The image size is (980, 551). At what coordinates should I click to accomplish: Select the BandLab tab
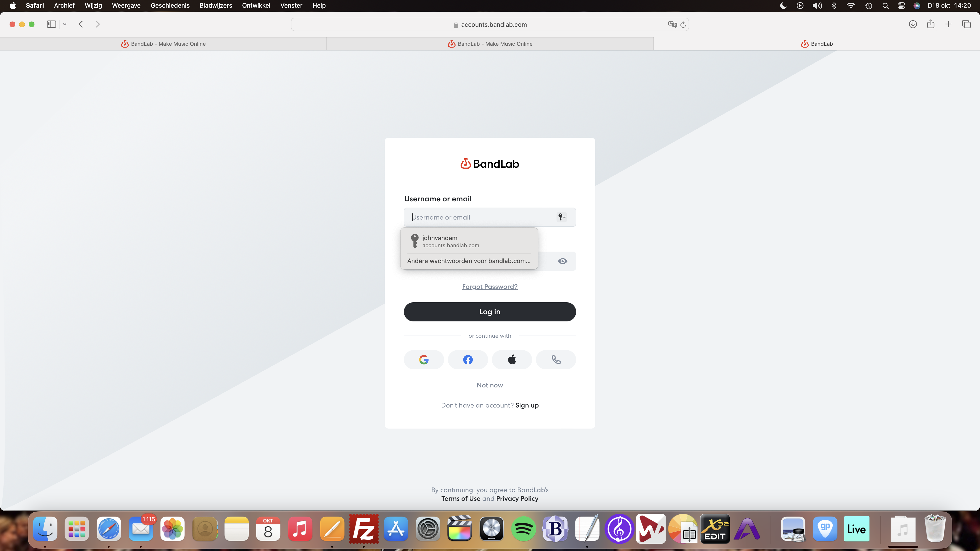(x=817, y=44)
